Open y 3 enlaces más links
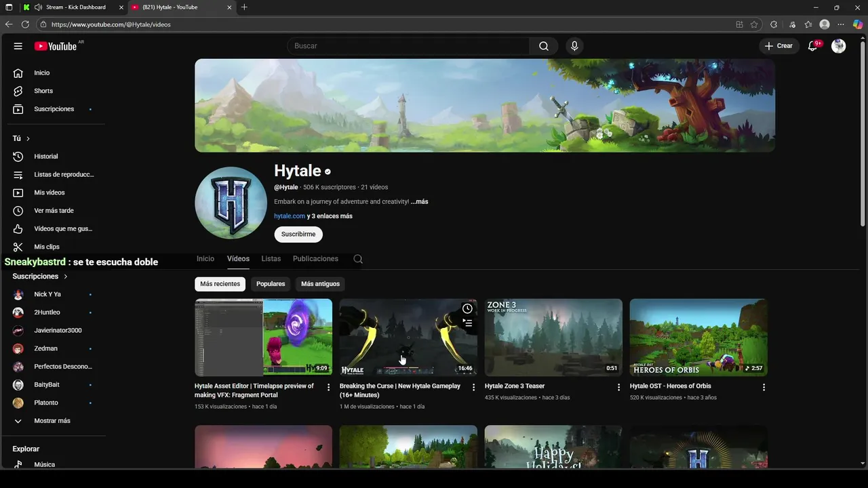Image resolution: width=868 pixels, height=488 pixels. coord(330,216)
